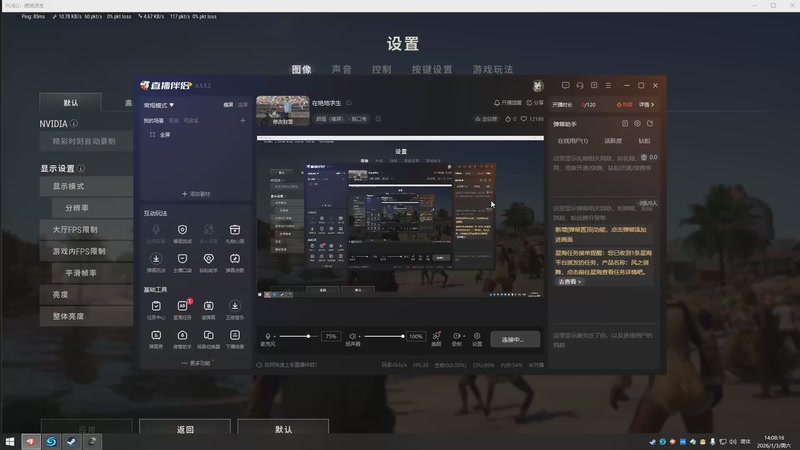The width and height of the screenshot is (800, 450).
Task: Add new scene with plus icon
Action: click(243, 120)
